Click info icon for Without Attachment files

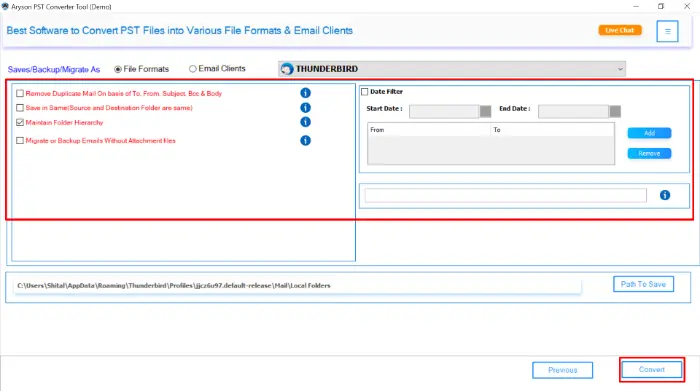coord(305,141)
